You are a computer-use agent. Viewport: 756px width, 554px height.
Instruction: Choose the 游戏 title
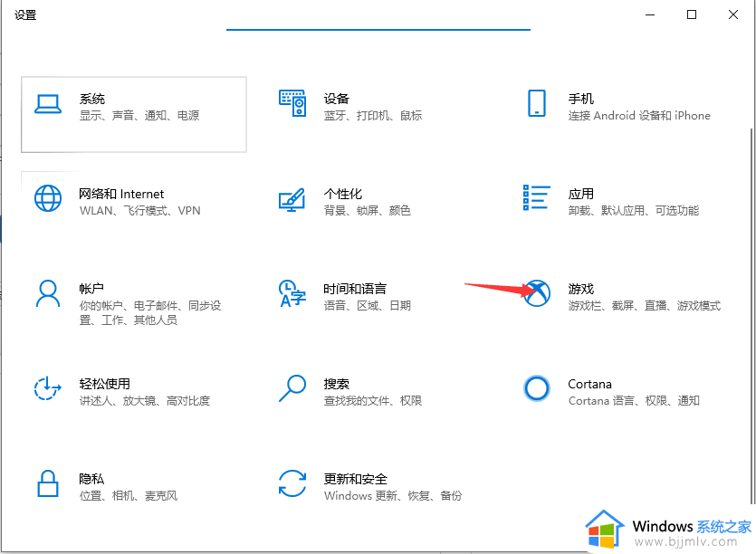click(x=581, y=289)
